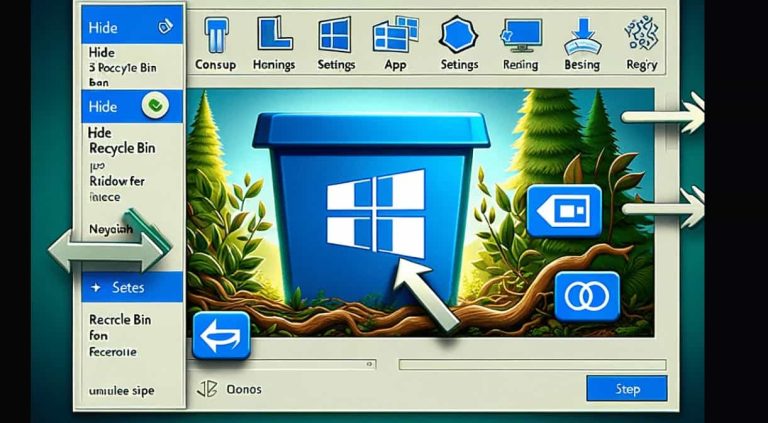This screenshot has width=768, height=423.
Task: Click the blue curved back arrow button
Action: 221,336
